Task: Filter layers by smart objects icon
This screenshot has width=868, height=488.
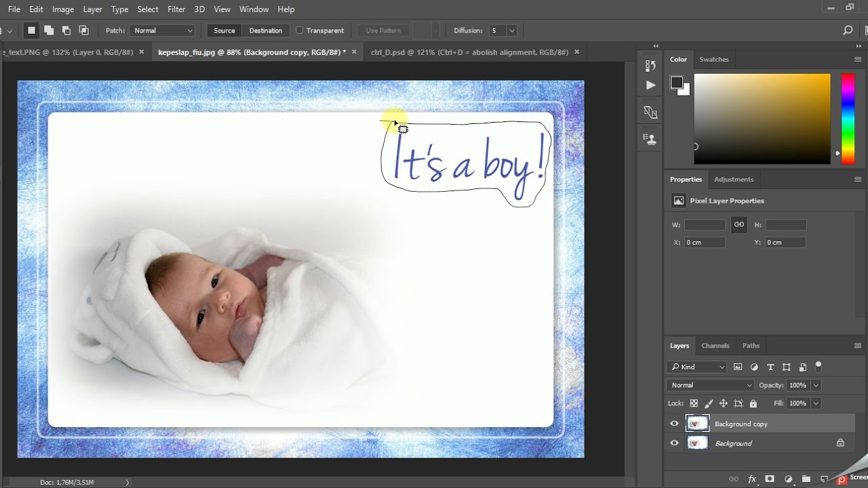Action: click(x=803, y=367)
